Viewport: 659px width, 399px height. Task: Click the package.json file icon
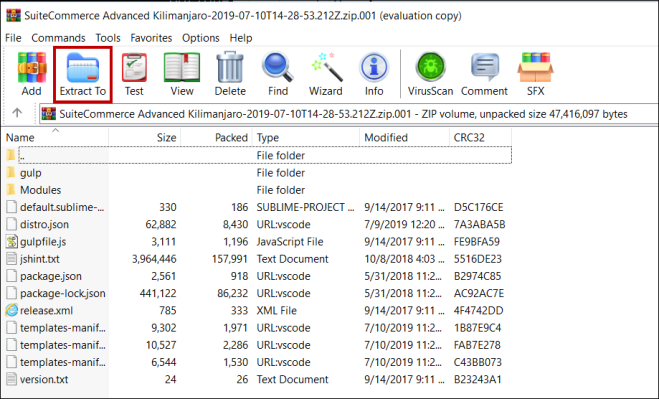[12, 276]
